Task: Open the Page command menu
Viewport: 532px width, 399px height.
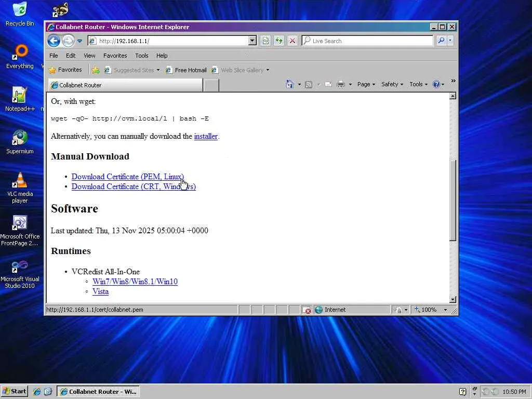Action: tap(366, 84)
